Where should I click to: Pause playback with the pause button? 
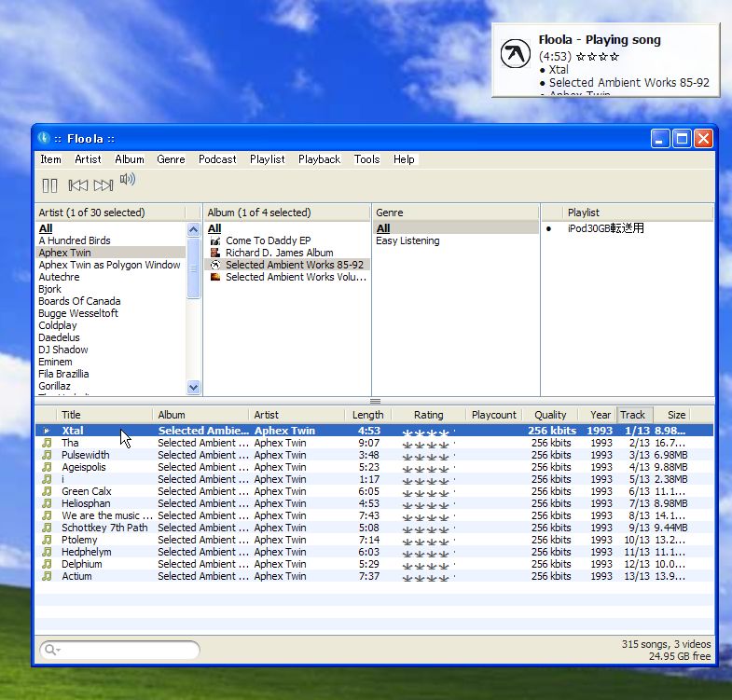click(49, 185)
